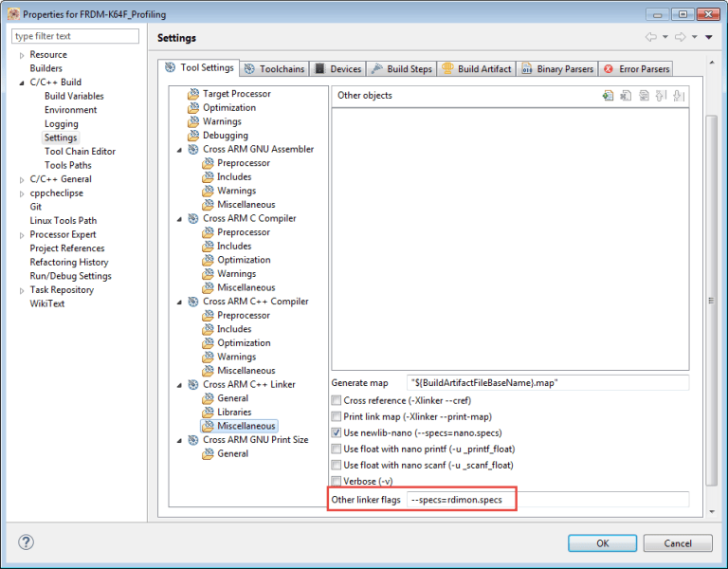This screenshot has width=728, height=569.
Task: Select Optimization under Cross ARM C Compiler
Action: pyautogui.click(x=244, y=260)
